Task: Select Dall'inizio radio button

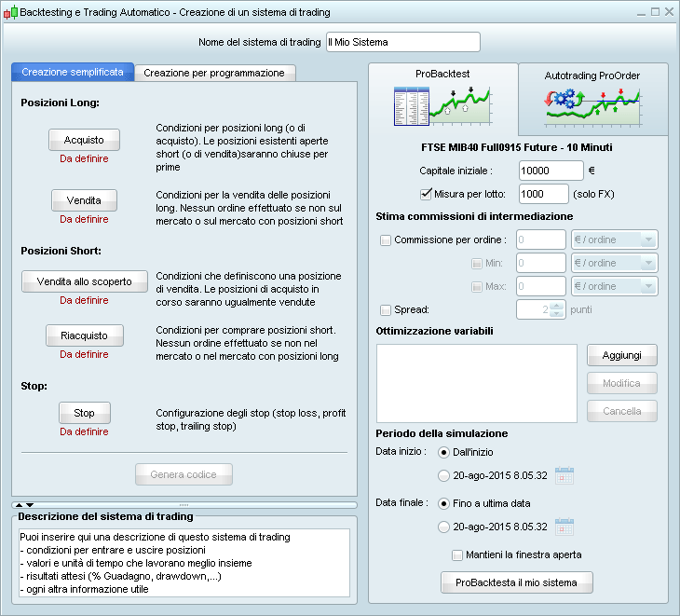Action: tap(443, 452)
